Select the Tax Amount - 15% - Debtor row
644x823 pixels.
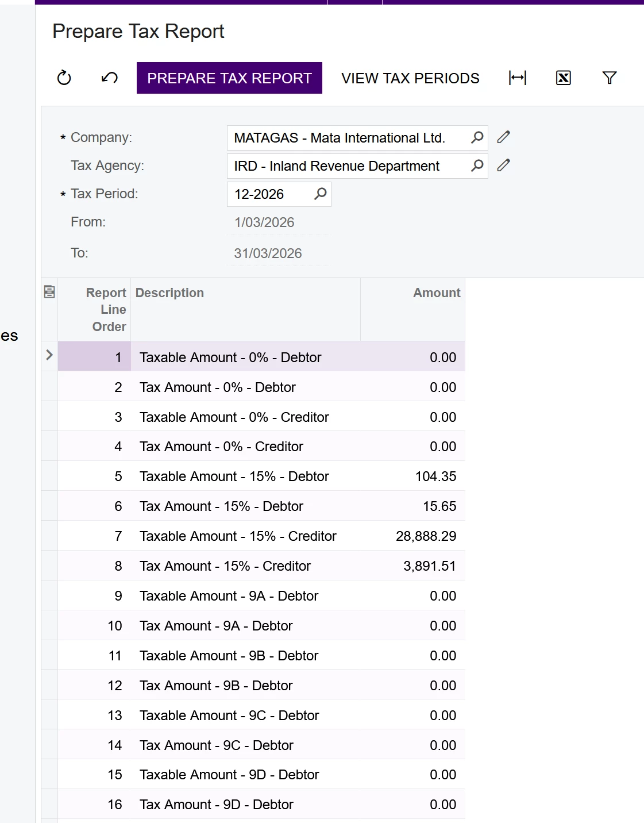[x=261, y=506]
